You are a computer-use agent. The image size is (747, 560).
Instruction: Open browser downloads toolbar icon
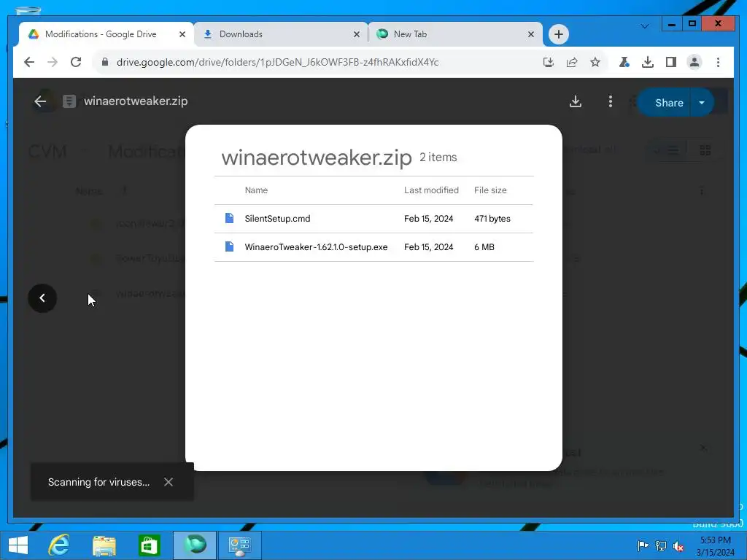point(648,62)
